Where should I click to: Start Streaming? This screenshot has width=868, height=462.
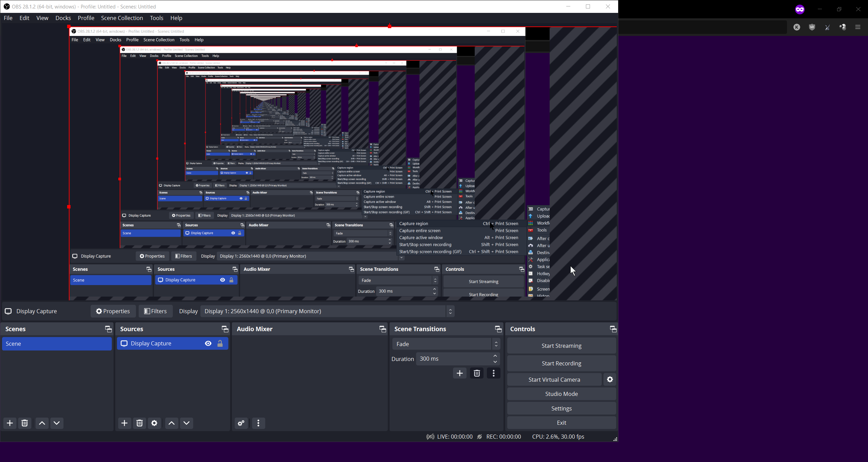(x=561, y=345)
